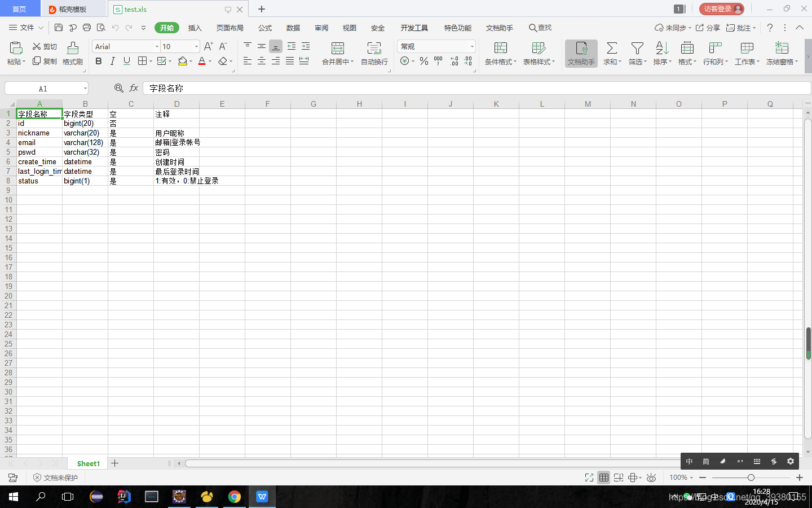Switch to the Data tab

click(293, 28)
